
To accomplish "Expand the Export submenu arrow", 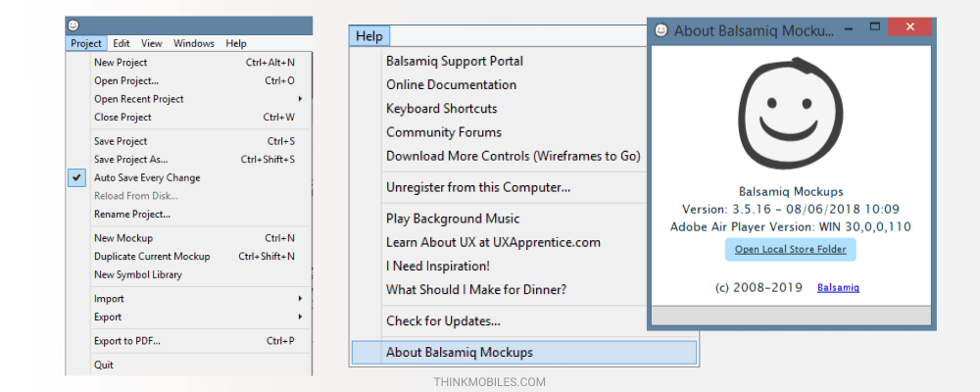I will click(301, 317).
